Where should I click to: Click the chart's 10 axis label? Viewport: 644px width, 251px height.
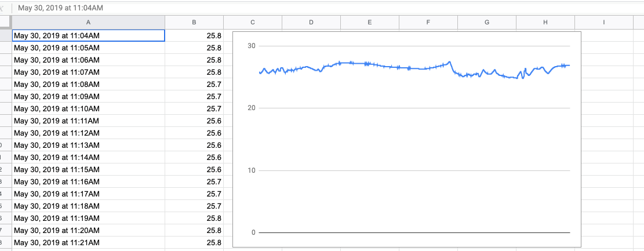pyautogui.click(x=252, y=170)
